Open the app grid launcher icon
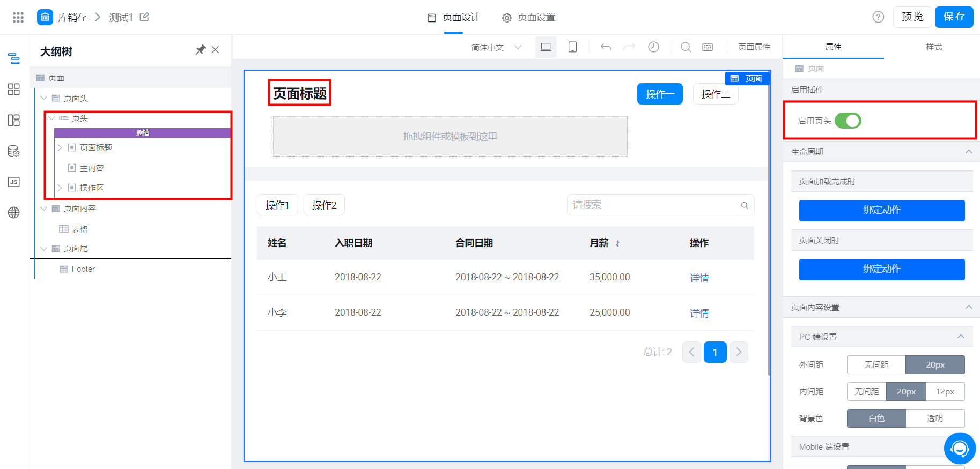 (x=18, y=17)
